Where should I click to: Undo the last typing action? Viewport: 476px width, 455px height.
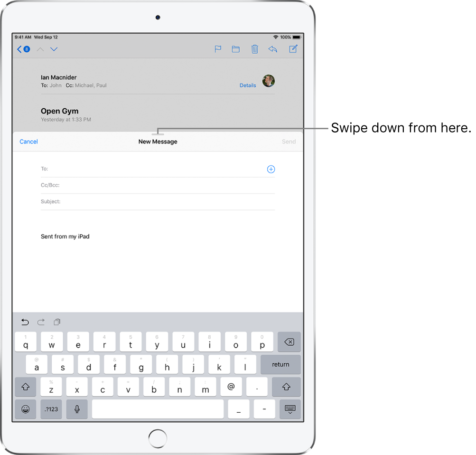[25, 322]
